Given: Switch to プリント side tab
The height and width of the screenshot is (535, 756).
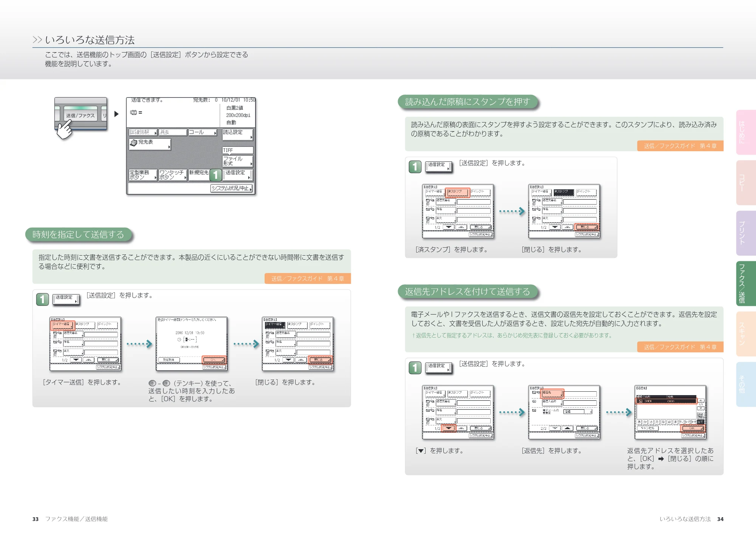Looking at the screenshot, I should pyautogui.click(x=745, y=233).
